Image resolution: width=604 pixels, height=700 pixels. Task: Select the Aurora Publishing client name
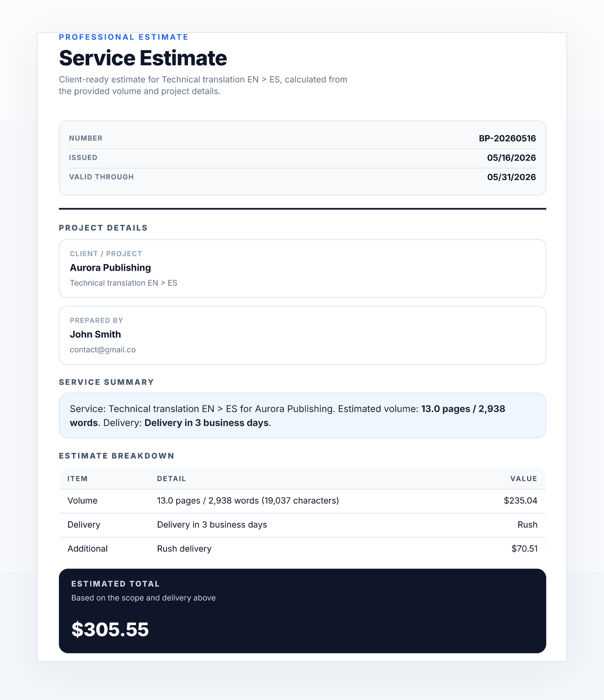[x=110, y=267]
